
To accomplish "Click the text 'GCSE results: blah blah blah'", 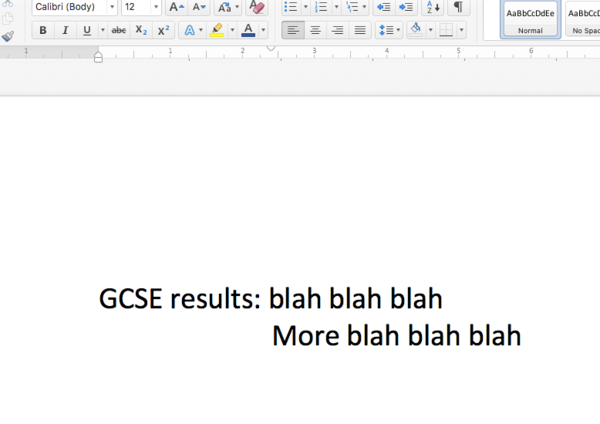I will [x=271, y=298].
